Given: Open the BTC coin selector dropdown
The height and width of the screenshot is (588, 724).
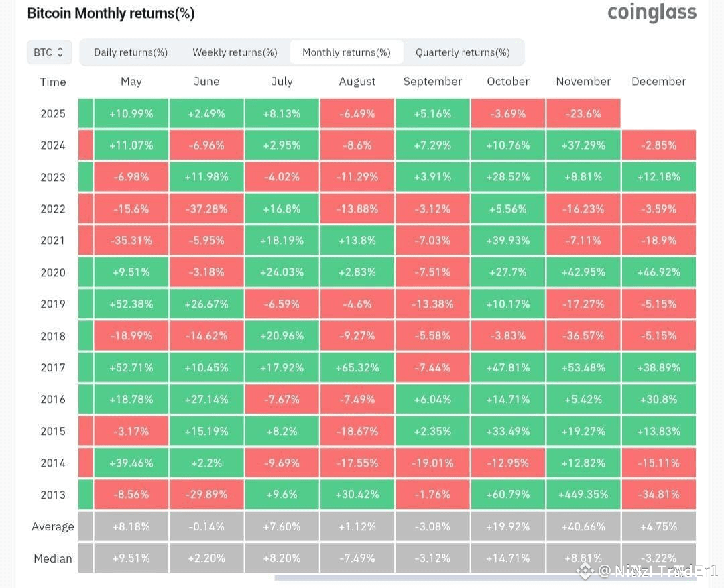Looking at the screenshot, I should tap(50, 52).
